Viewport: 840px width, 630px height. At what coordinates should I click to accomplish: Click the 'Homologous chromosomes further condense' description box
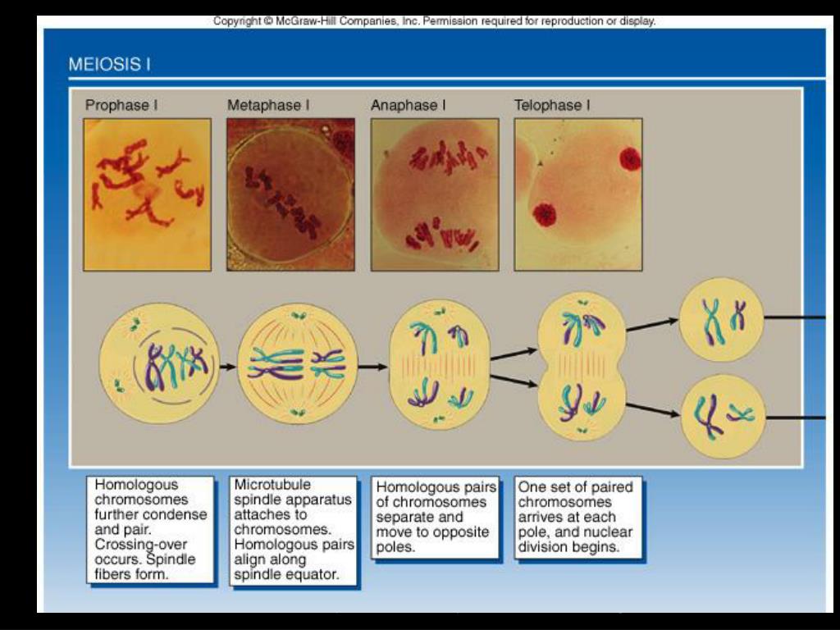151,529
